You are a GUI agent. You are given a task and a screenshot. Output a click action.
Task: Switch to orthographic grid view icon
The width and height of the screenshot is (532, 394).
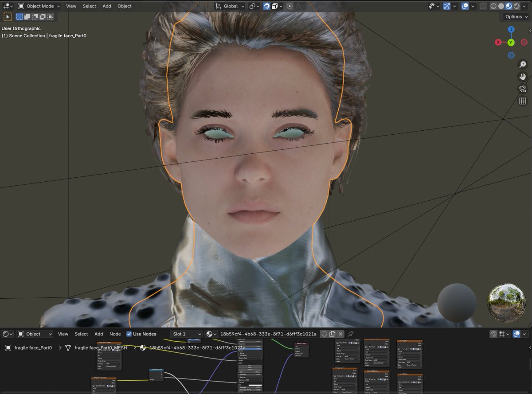(x=523, y=101)
